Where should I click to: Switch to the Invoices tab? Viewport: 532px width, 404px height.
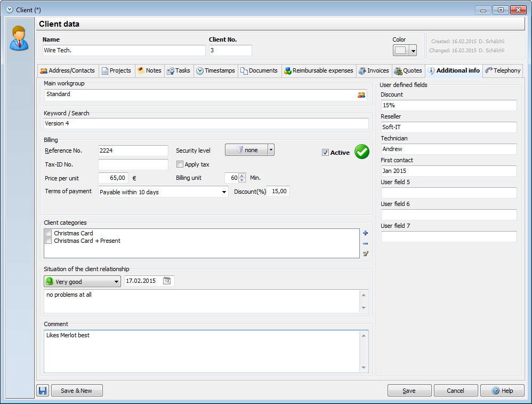tap(374, 70)
